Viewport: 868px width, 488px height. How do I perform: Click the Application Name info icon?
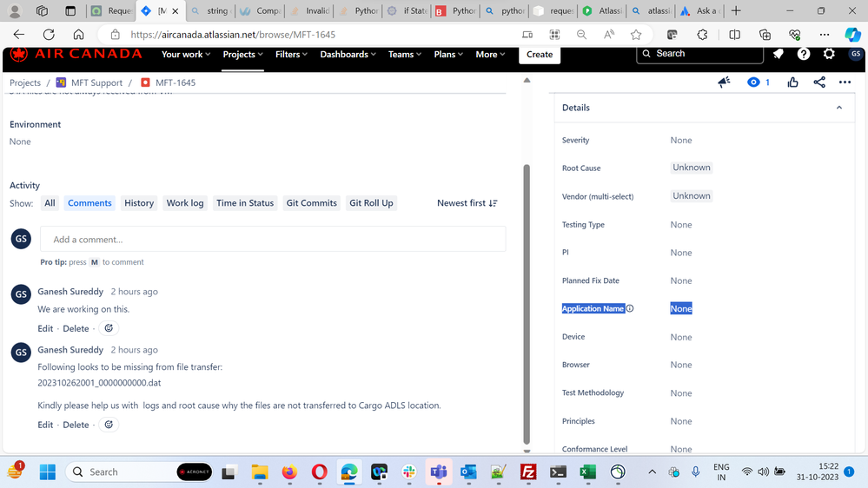[x=630, y=308]
